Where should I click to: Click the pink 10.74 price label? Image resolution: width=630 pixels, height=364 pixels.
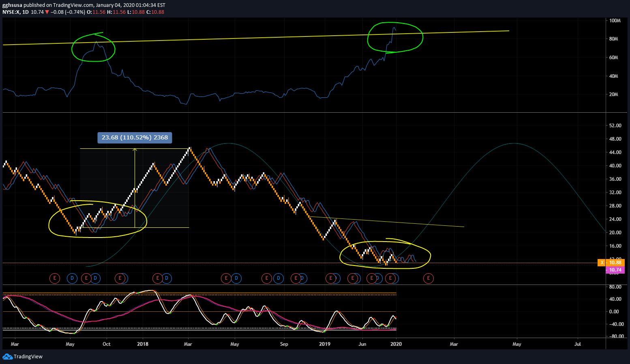(615, 270)
